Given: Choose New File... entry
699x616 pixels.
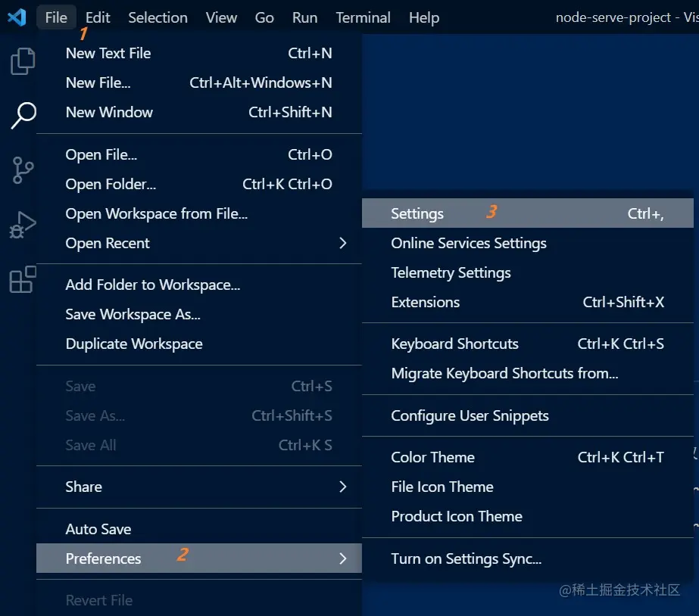Looking at the screenshot, I should point(199,82).
